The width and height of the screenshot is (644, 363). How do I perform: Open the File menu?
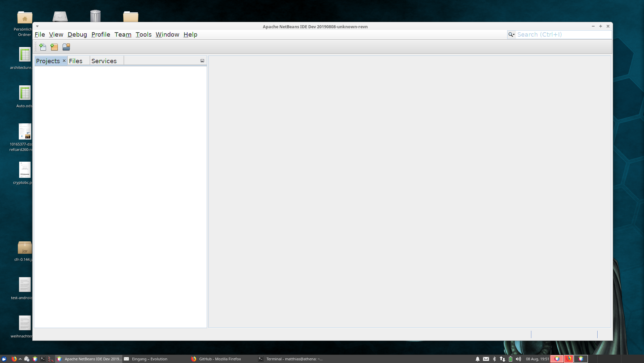(x=40, y=35)
